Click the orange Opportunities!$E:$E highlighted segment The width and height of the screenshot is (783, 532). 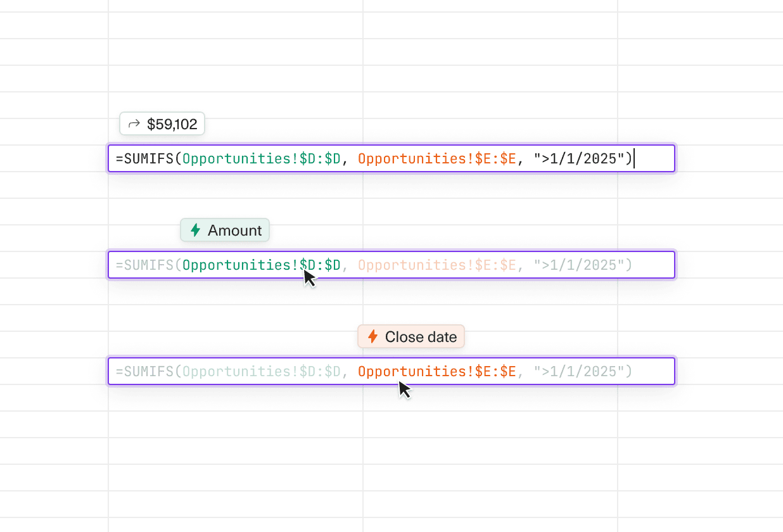tap(436, 371)
